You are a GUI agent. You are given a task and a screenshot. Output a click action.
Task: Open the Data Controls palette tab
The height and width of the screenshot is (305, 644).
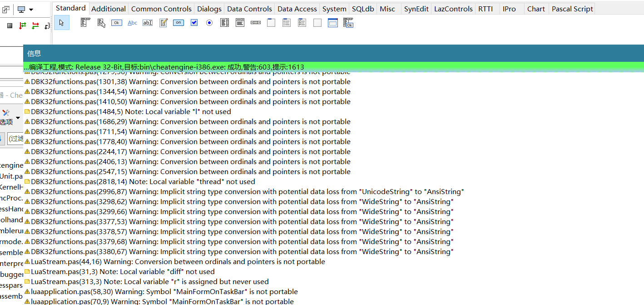[250, 9]
